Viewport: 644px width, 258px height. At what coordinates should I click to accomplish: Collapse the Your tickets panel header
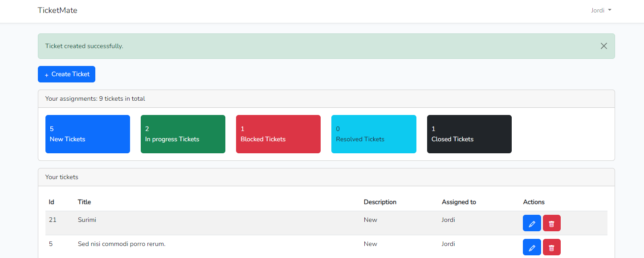pos(61,177)
